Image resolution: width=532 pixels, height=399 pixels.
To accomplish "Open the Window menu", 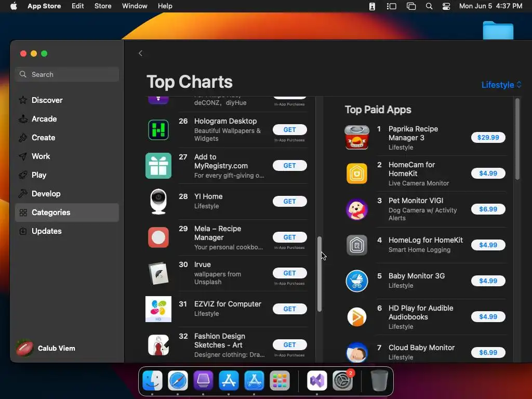I will click(135, 6).
